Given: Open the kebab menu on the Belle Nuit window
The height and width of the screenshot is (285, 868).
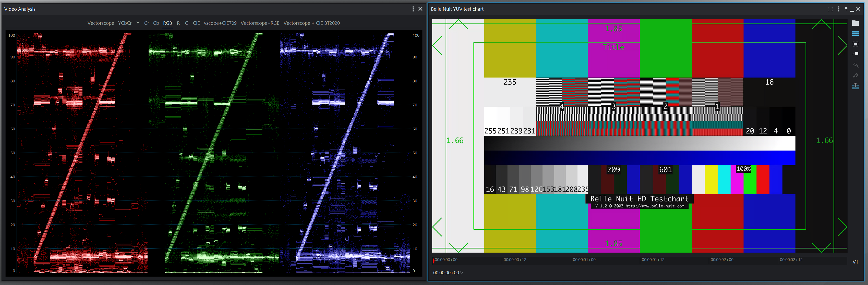Looking at the screenshot, I should click(x=838, y=9).
